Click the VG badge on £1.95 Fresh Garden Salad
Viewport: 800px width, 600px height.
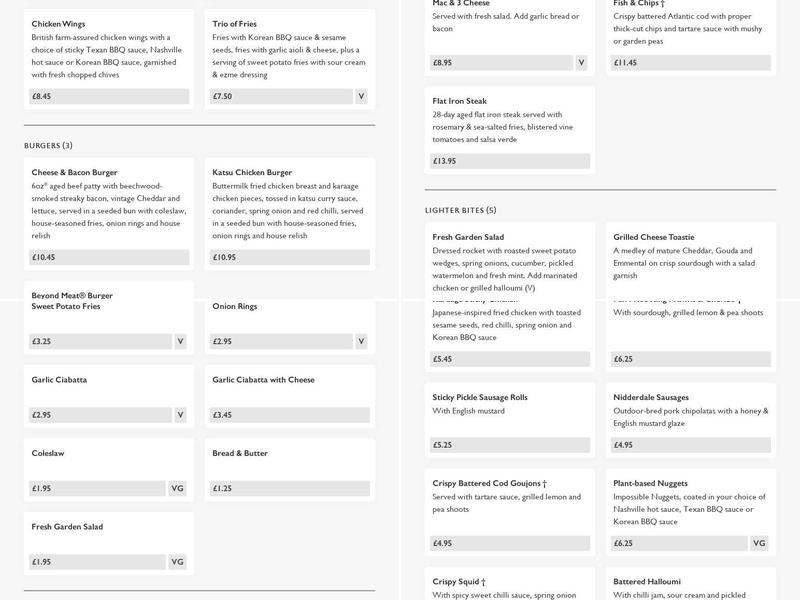pos(178,562)
